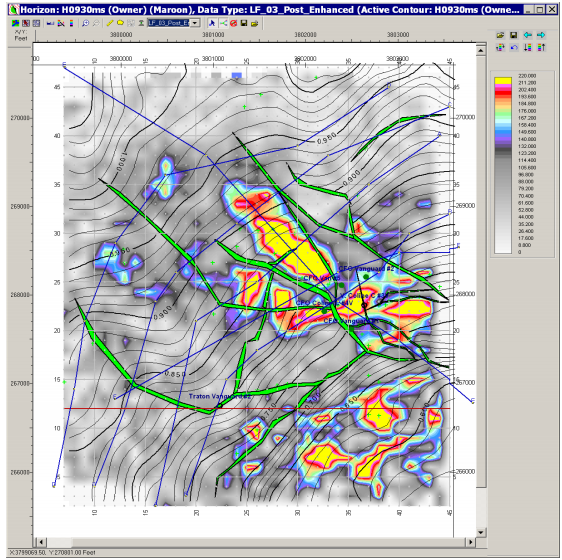Click the vertical scrollbar up arrow
562x560 pixels.
pos(481,51)
